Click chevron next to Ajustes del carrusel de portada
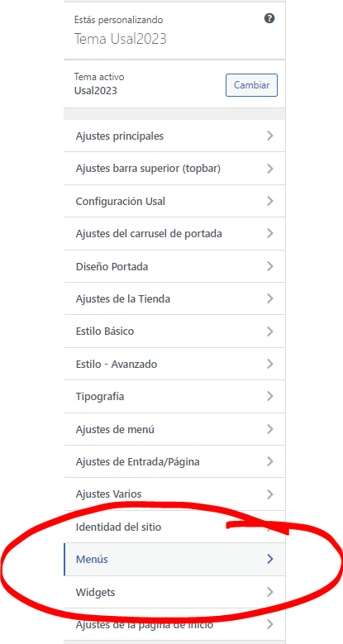Image resolution: width=343 pixels, height=644 pixels. tap(270, 234)
